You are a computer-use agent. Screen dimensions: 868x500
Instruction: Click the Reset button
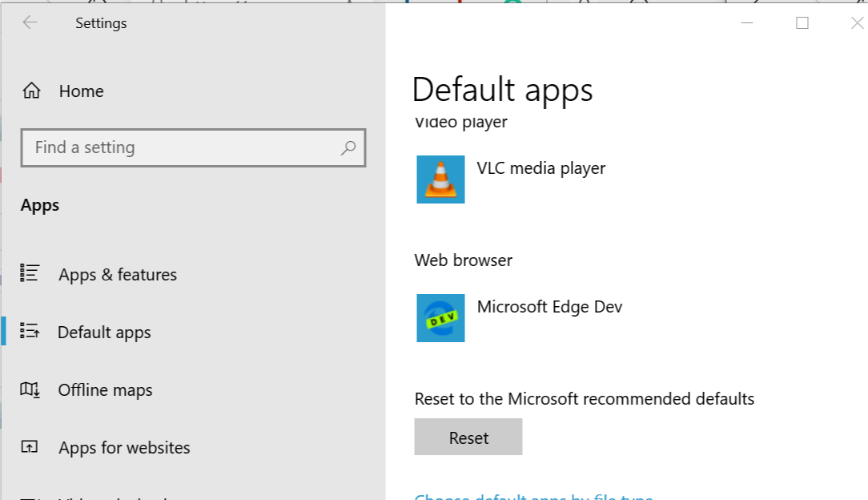pos(468,437)
